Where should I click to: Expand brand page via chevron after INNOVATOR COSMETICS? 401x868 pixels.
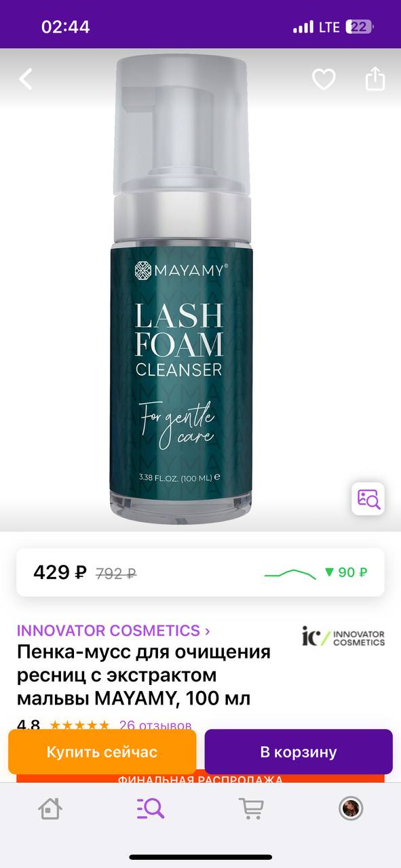point(207,631)
